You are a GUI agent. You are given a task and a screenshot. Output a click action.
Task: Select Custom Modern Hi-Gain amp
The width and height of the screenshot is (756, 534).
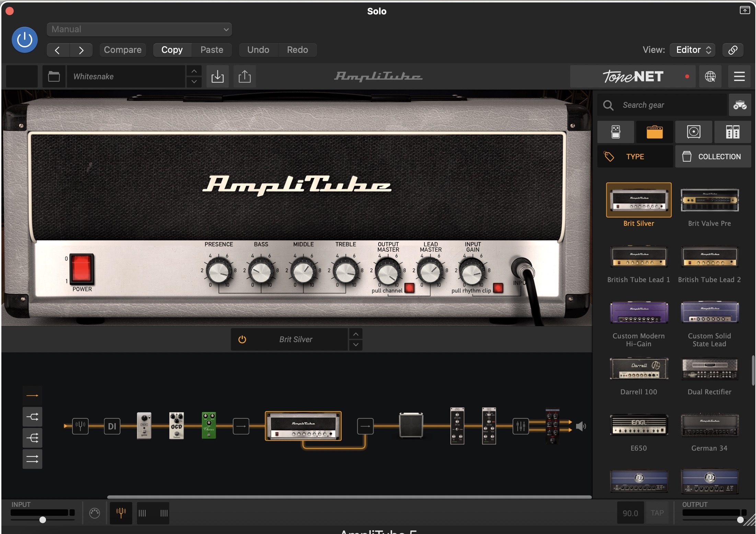point(639,313)
